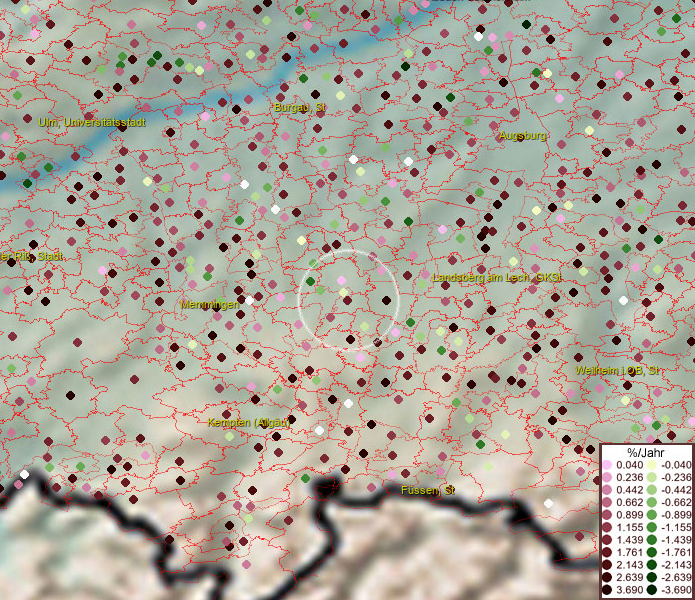Click the Kempten (Allgäu) label

point(249,422)
